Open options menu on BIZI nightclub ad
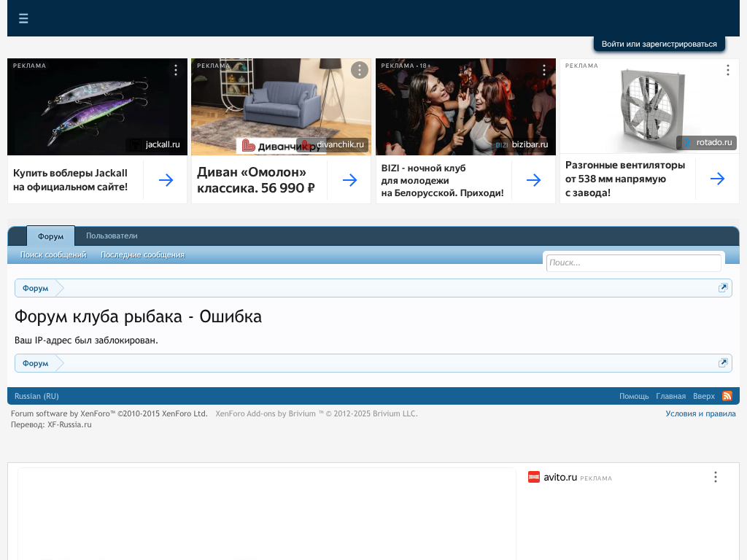This screenshot has width=747, height=560. [543, 70]
